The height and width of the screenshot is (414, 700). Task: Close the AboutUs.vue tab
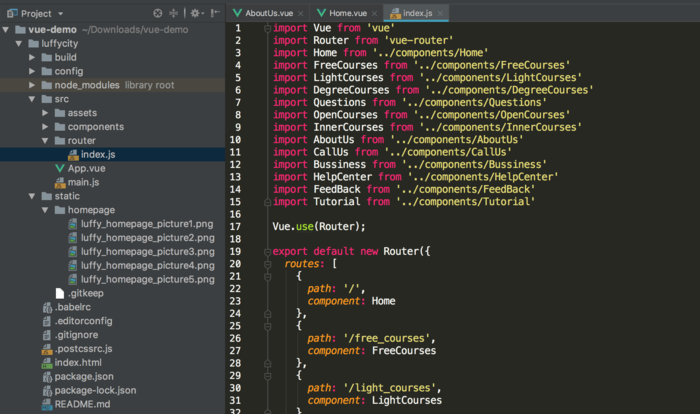point(301,14)
